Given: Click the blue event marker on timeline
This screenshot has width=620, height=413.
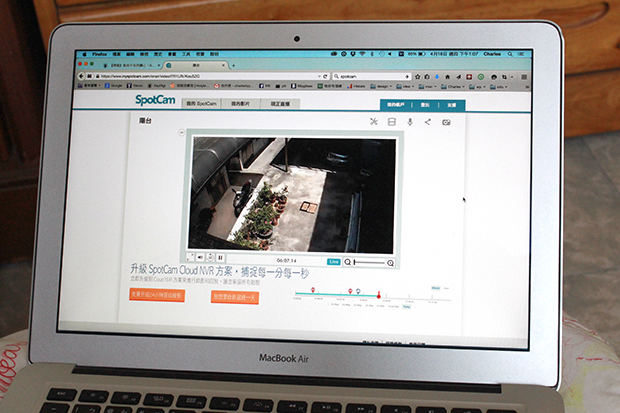Looking at the screenshot, I should (358, 292).
